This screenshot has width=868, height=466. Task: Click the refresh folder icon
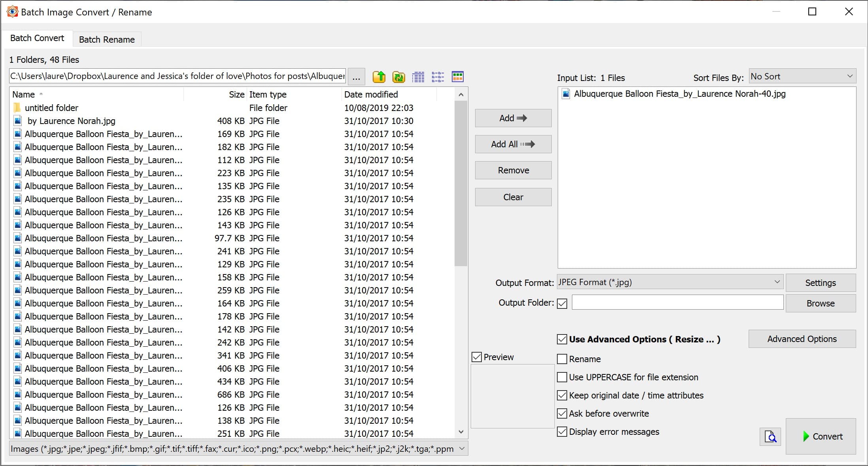click(x=398, y=77)
